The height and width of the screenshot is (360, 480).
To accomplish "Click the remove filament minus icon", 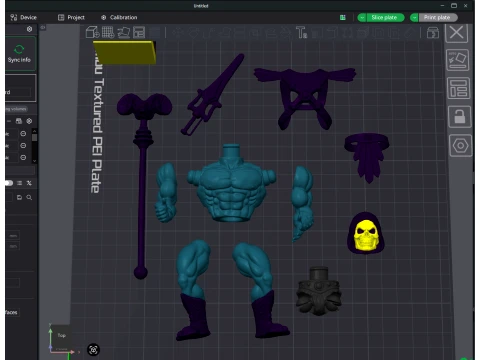I will 9,121.
